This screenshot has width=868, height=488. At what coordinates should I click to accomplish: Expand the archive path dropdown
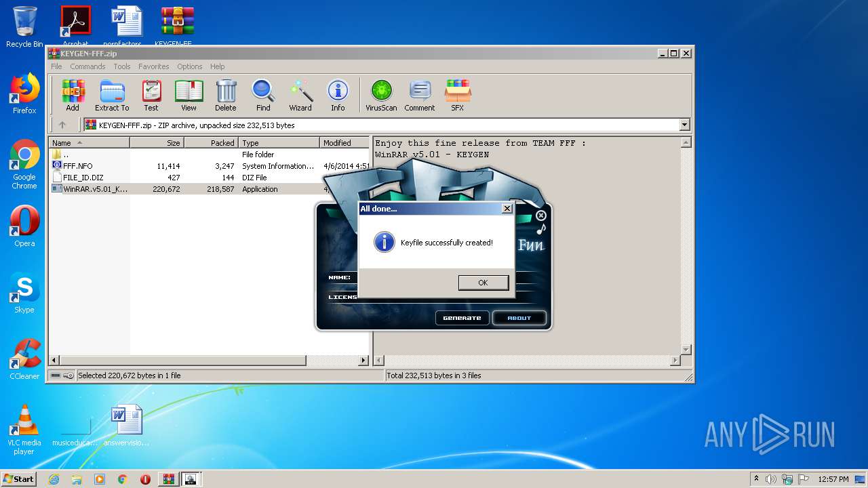coord(684,125)
